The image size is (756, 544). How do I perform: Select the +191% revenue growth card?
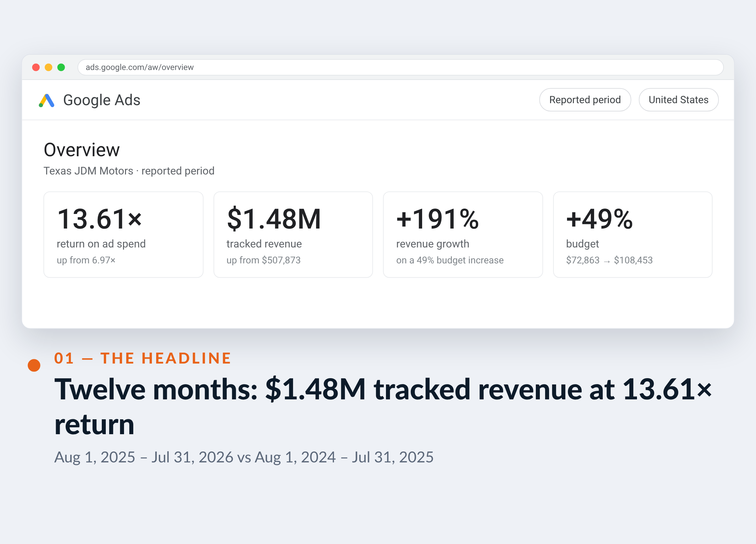[463, 235]
